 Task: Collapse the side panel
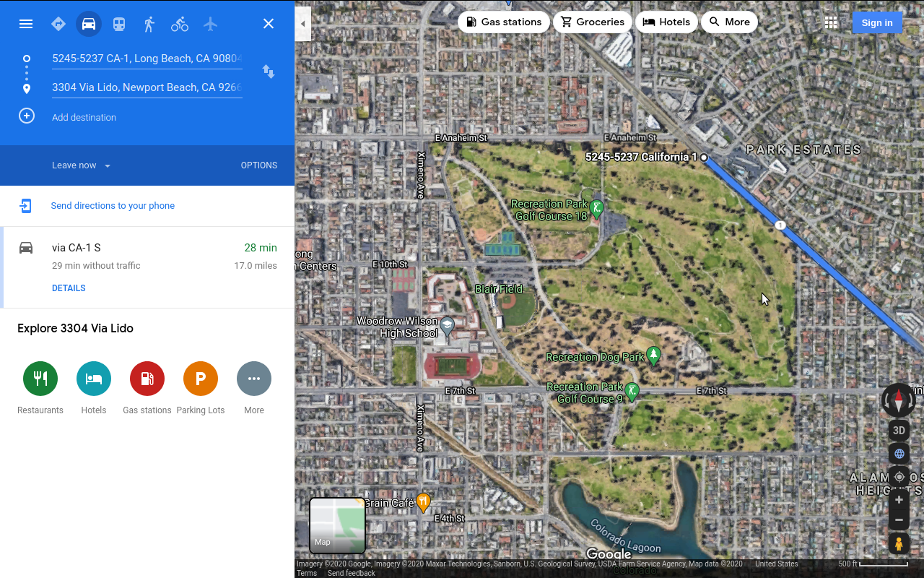[x=303, y=24]
